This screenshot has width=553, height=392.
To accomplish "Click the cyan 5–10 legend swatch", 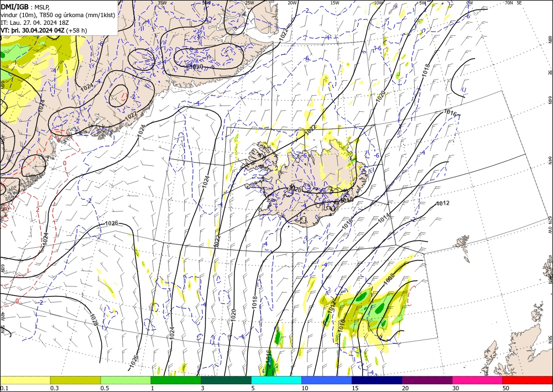I will pos(276,380).
